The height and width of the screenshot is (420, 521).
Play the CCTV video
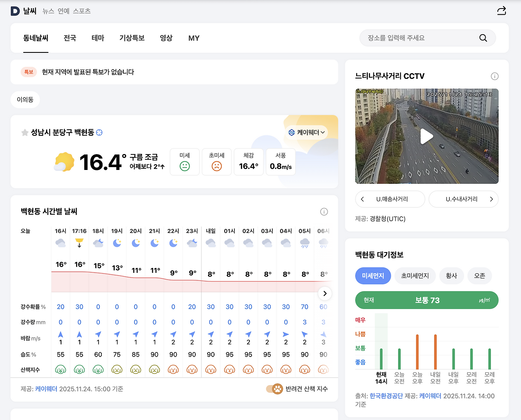[427, 136]
